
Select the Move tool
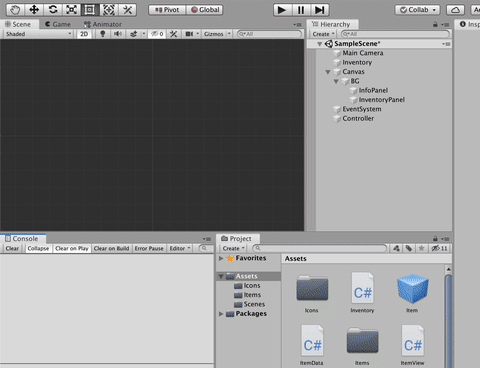coord(34,10)
